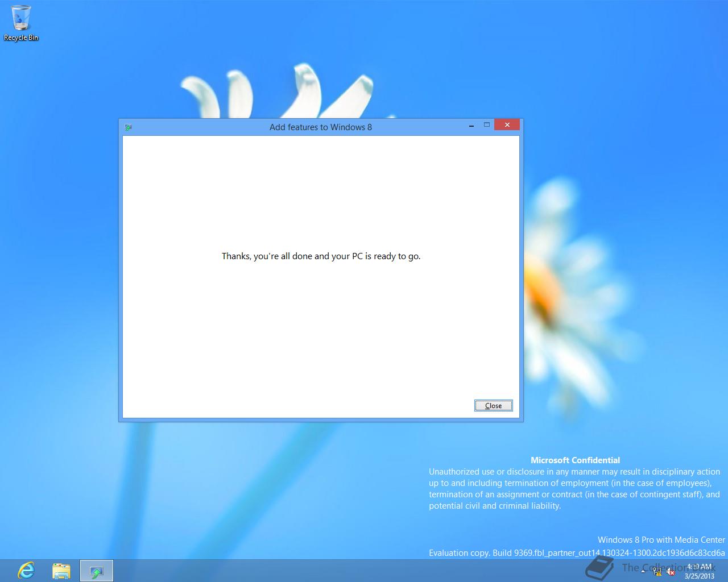
Task: Click the 'Recycle Bin' icon label
Action: [x=21, y=38]
